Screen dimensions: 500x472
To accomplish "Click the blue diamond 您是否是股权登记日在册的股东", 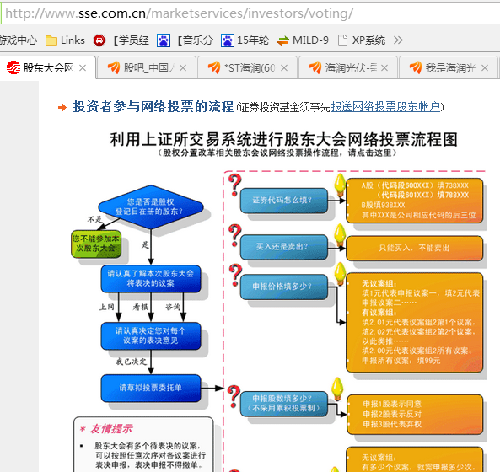I will click(151, 207).
